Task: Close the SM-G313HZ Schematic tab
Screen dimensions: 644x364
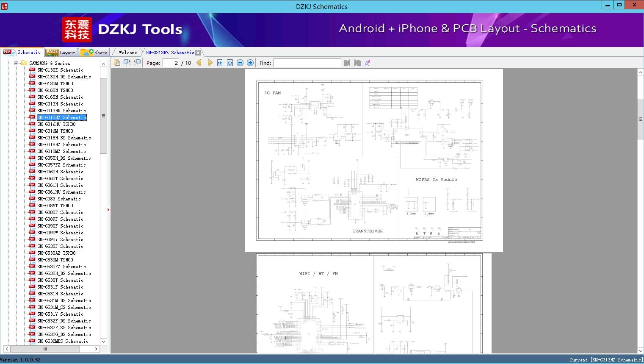Action: pyautogui.click(x=198, y=53)
